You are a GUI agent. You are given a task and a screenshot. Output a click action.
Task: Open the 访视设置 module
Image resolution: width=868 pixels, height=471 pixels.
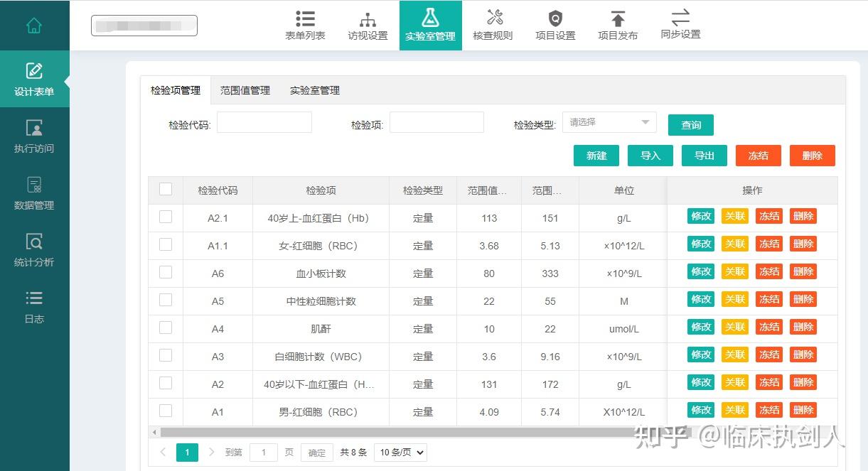tap(367, 25)
